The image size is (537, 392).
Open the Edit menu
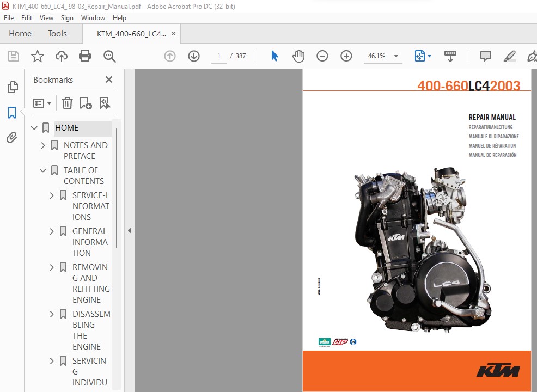(26, 18)
